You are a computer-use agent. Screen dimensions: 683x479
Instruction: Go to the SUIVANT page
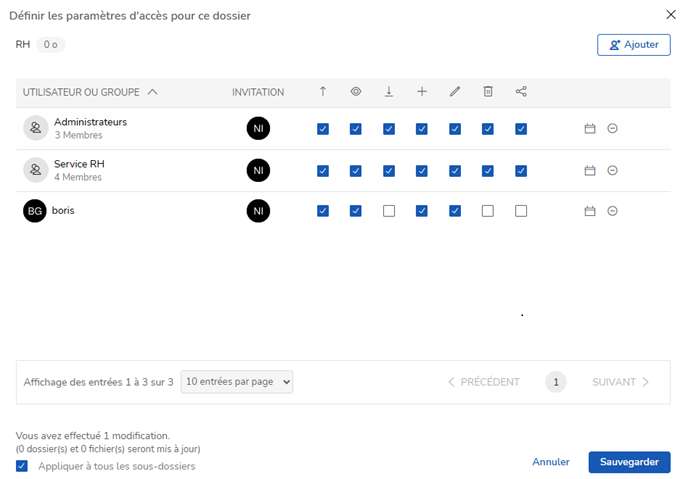coord(620,382)
